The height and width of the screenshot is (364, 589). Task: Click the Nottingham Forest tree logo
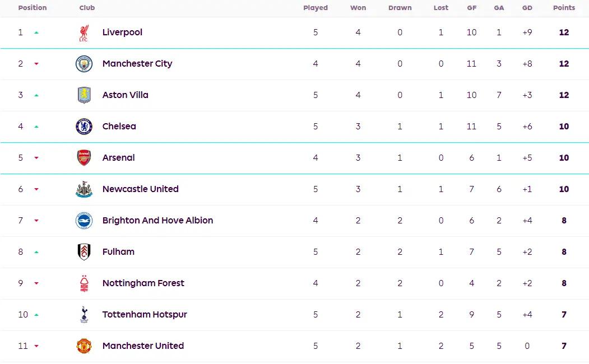[84, 283]
